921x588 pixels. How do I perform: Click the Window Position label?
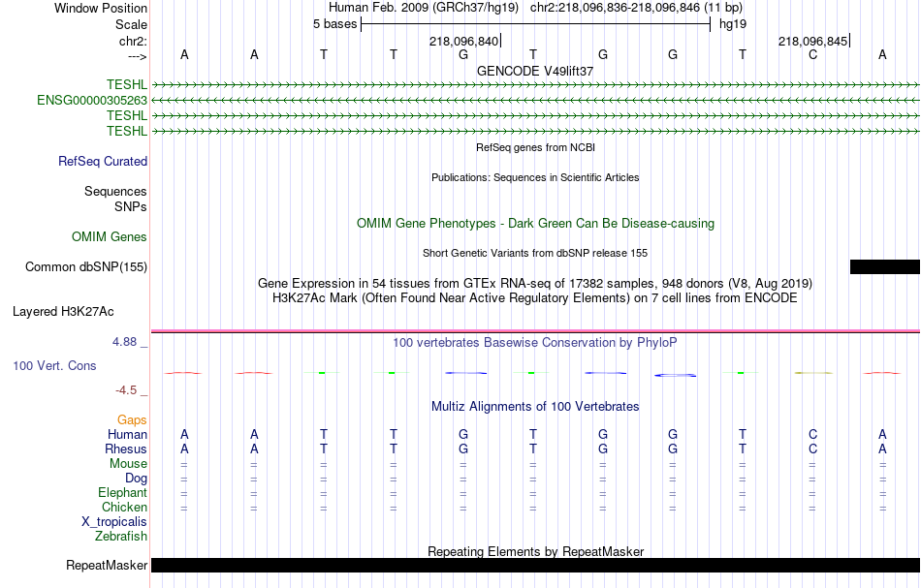click(x=101, y=8)
